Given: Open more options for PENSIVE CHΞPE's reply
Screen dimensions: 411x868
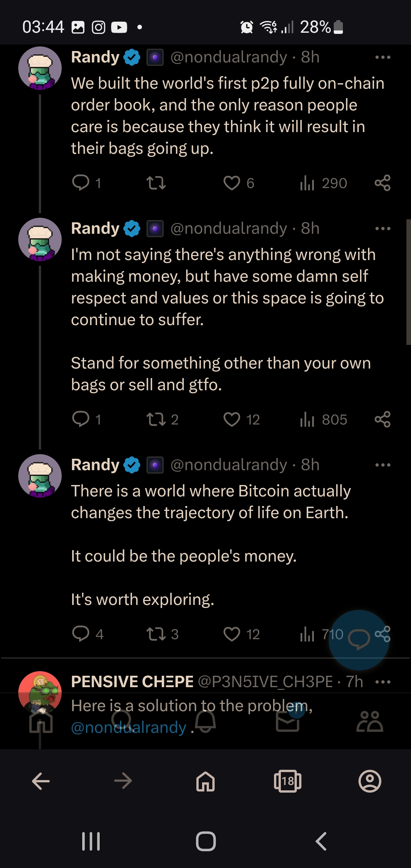Looking at the screenshot, I should click(x=383, y=682).
